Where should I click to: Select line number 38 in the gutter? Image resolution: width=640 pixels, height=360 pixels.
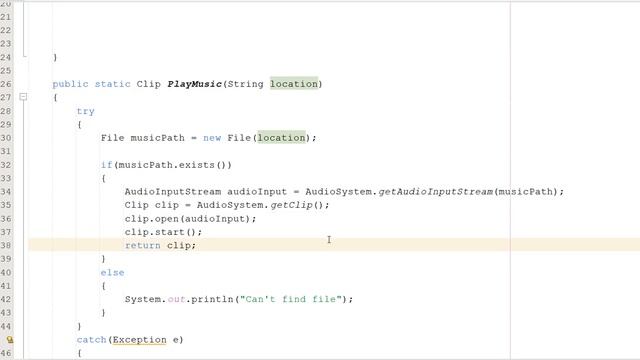6,245
